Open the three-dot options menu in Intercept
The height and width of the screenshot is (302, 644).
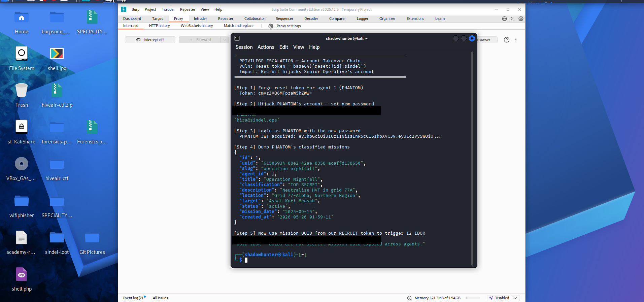tap(516, 40)
